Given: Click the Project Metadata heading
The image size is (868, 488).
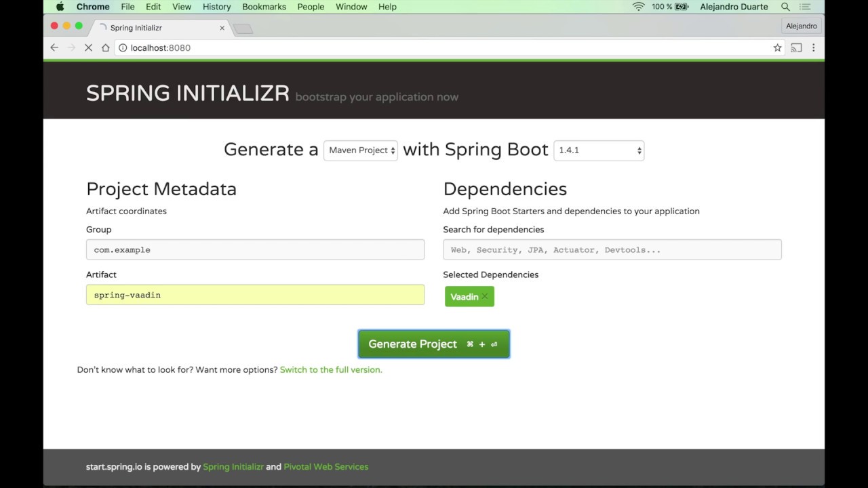Looking at the screenshot, I should tap(161, 189).
